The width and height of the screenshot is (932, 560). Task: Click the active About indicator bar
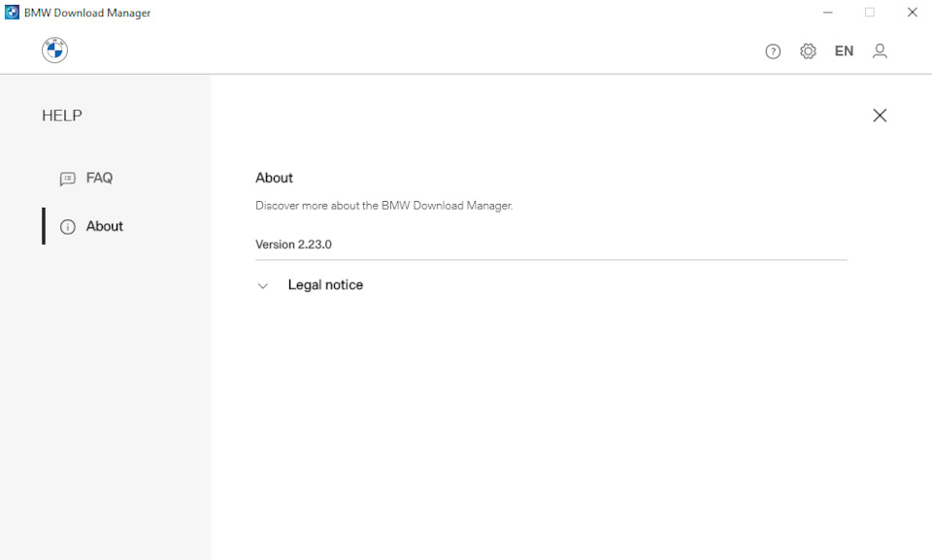coord(43,226)
